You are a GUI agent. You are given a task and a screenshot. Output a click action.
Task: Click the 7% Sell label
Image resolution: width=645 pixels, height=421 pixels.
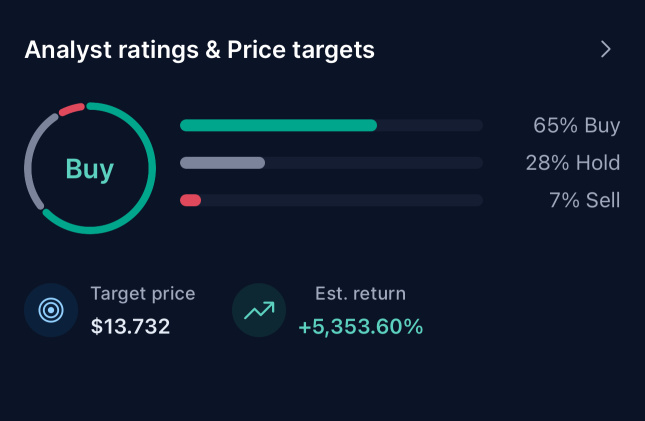tap(584, 200)
